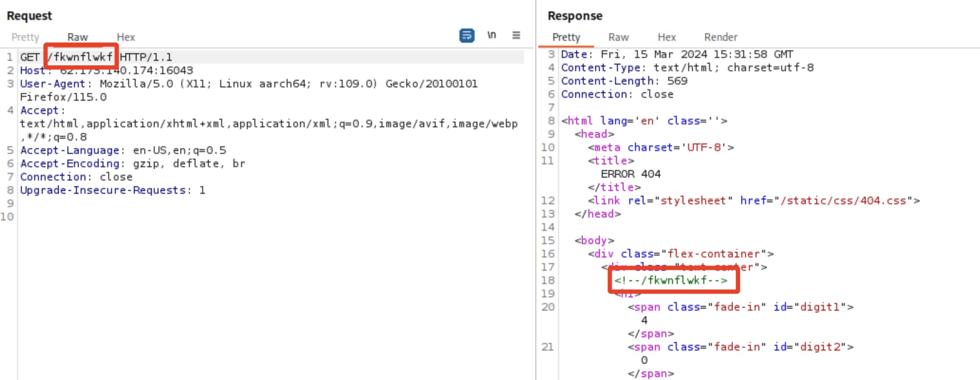The image size is (980, 380).
Task: Click the meta charset tag
Action: click(x=661, y=147)
